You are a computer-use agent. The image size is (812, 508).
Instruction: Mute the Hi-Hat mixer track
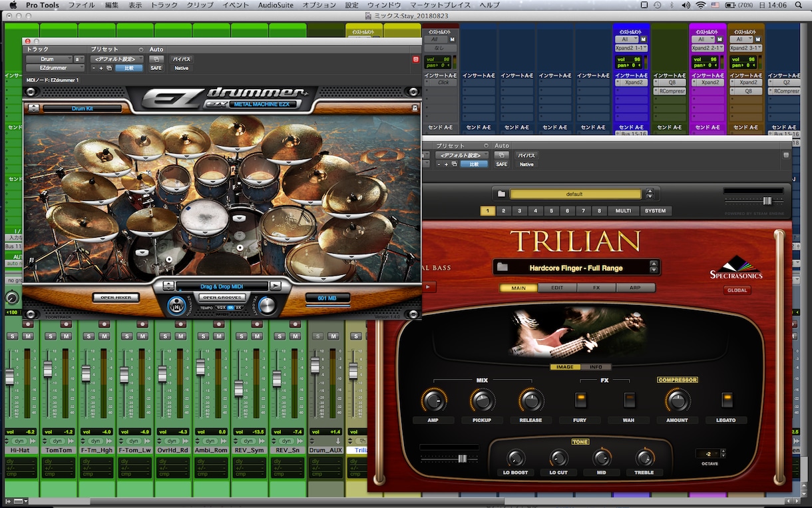[x=28, y=336]
